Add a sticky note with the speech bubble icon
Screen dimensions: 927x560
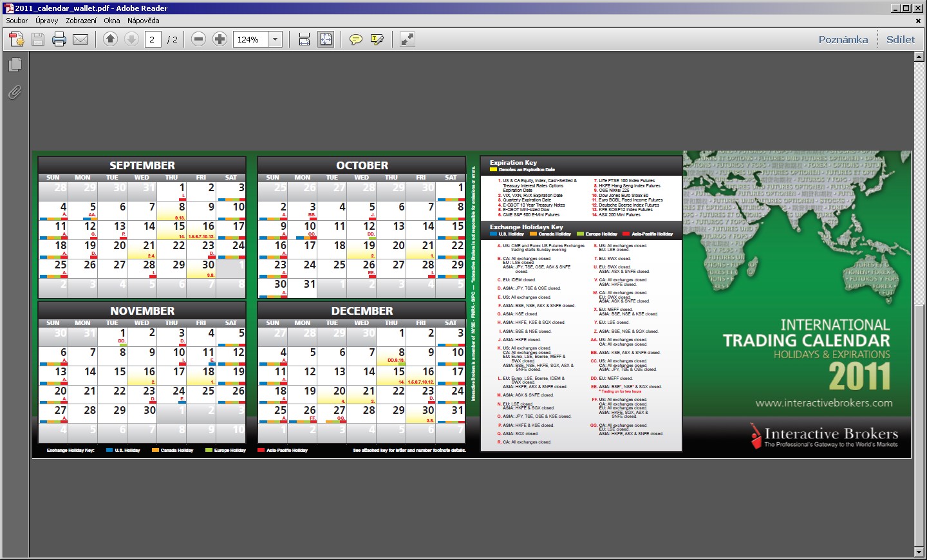click(355, 39)
